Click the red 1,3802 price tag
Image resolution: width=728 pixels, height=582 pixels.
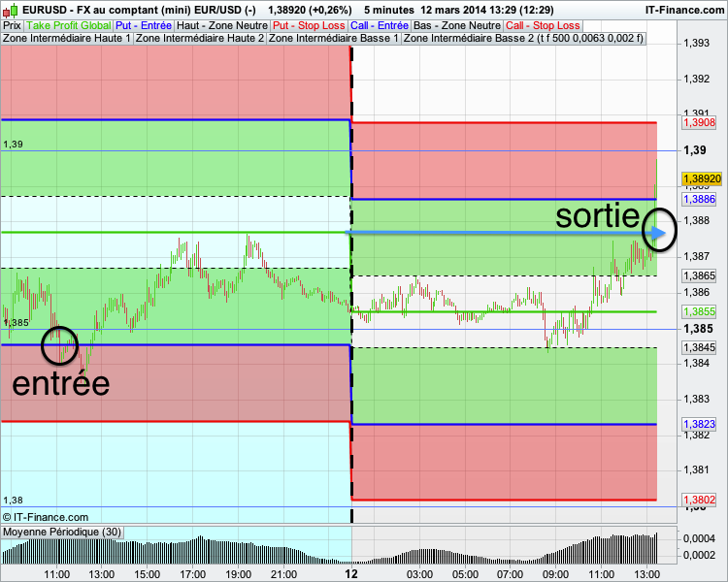pos(700,500)
